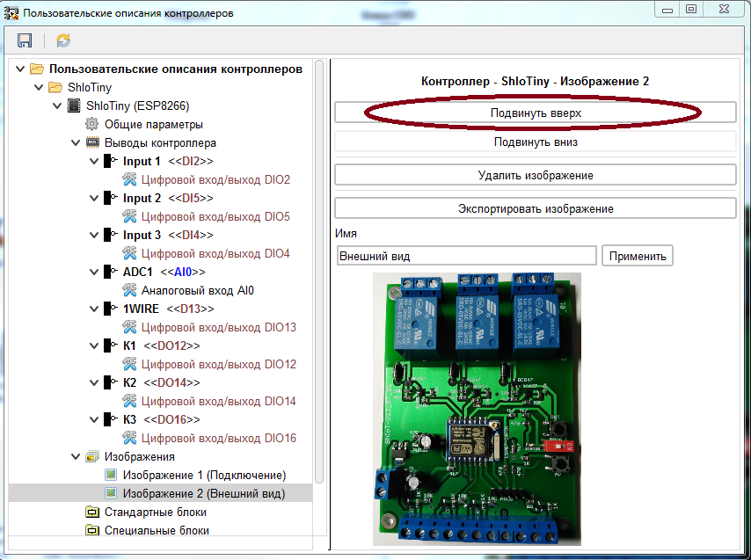751x560 pixels.
Task: Click the Удалить изображение button
Action: (535, 175)
